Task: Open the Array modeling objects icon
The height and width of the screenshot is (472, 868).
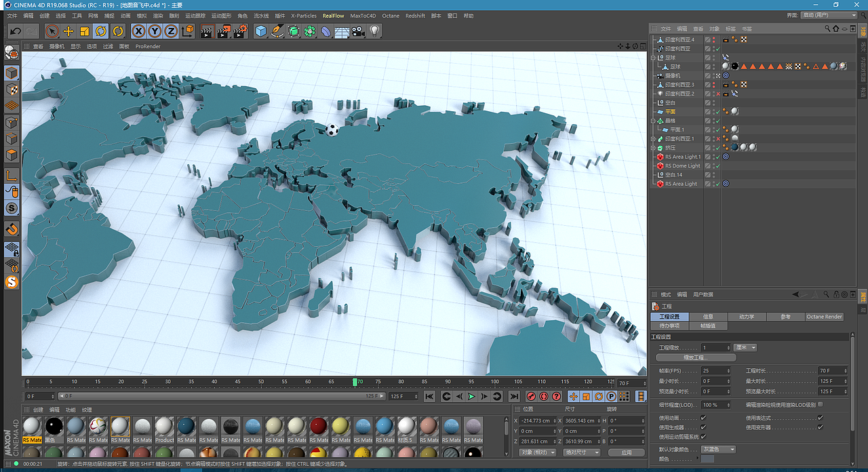Action: point(310,31)
